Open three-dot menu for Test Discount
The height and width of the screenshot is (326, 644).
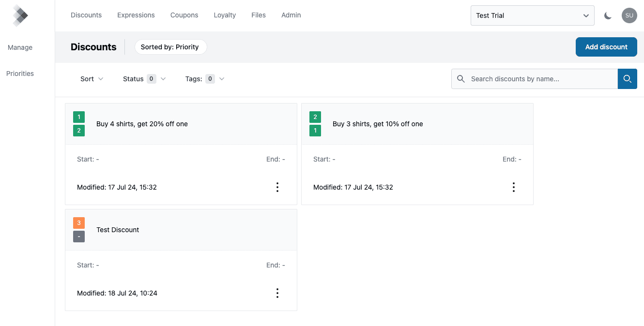(277, 293)
